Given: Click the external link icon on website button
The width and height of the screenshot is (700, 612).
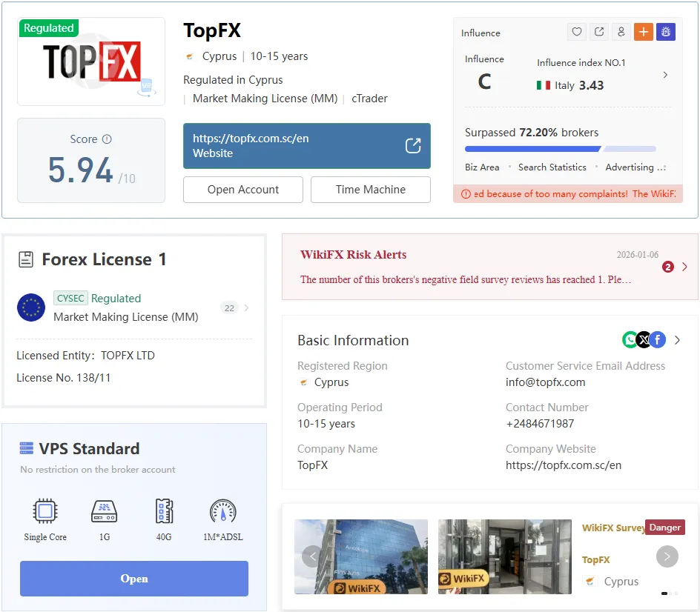Looking at the screenshot, I should coord(413,145).
